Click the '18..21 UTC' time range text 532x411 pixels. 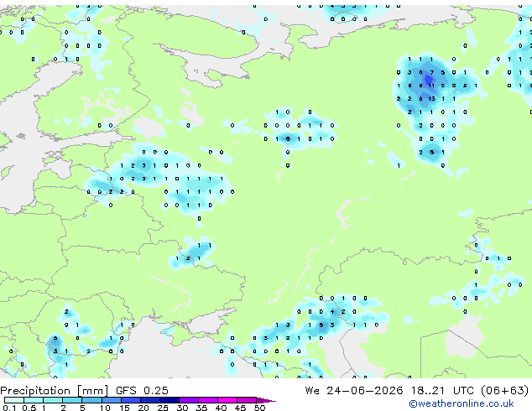tap(442, 391)
